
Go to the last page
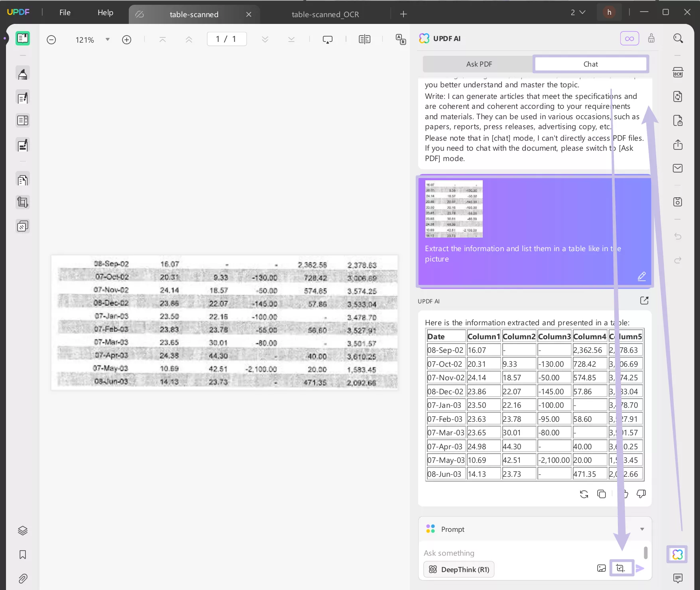(291, 39)
